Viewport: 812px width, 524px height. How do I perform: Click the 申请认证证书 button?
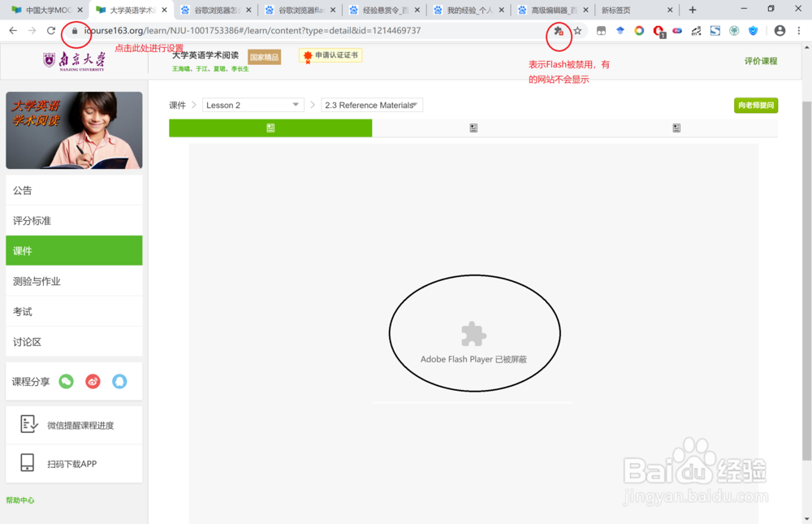click(330, 55)
